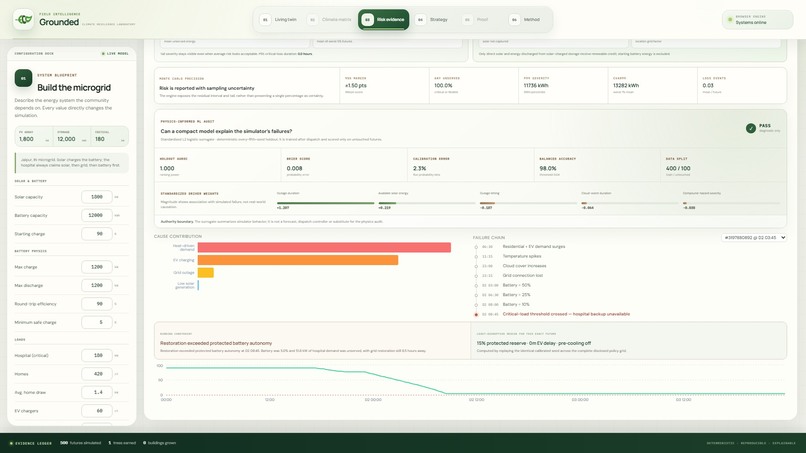Edit the Homes count field
The image size is (806, 453).
pos(97,374)
